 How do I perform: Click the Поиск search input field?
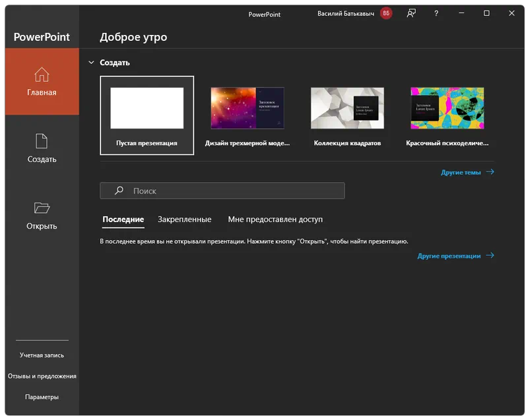(231, 191)
